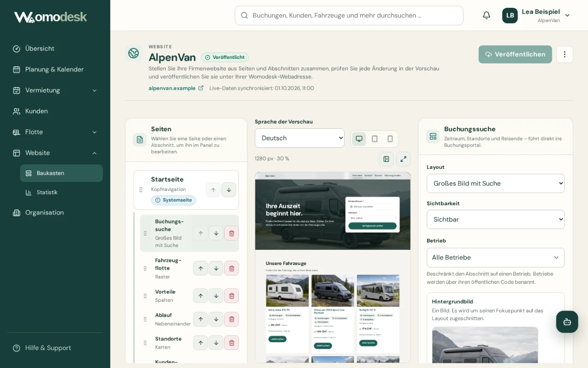Delete the Standorte section
This screenshot has height=368, width=588.
pos(232,343)
